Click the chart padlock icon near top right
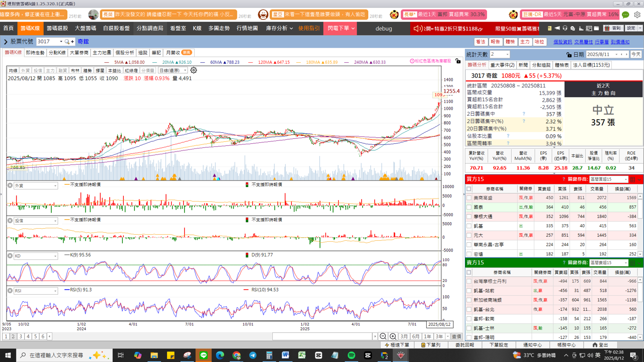Viewport: 644px width, 362px height. (x=458, y=61)
